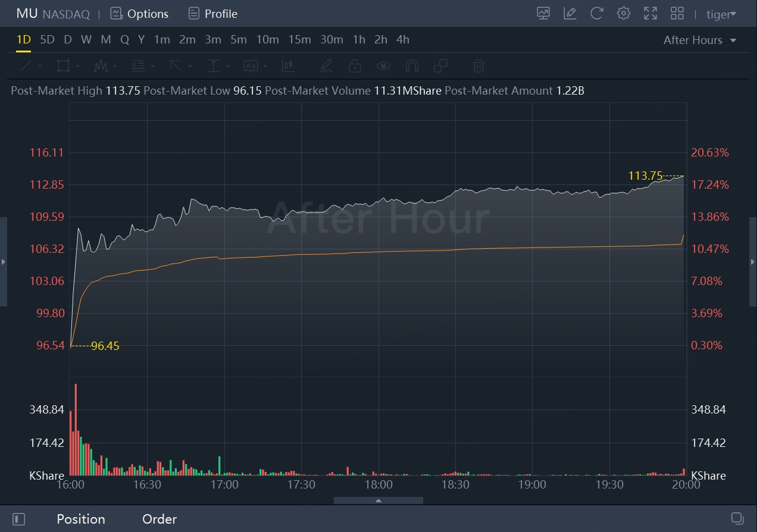Enter fullscreen chart mode
This screenshot has width=757, height=532.
(x=650, y=13)
